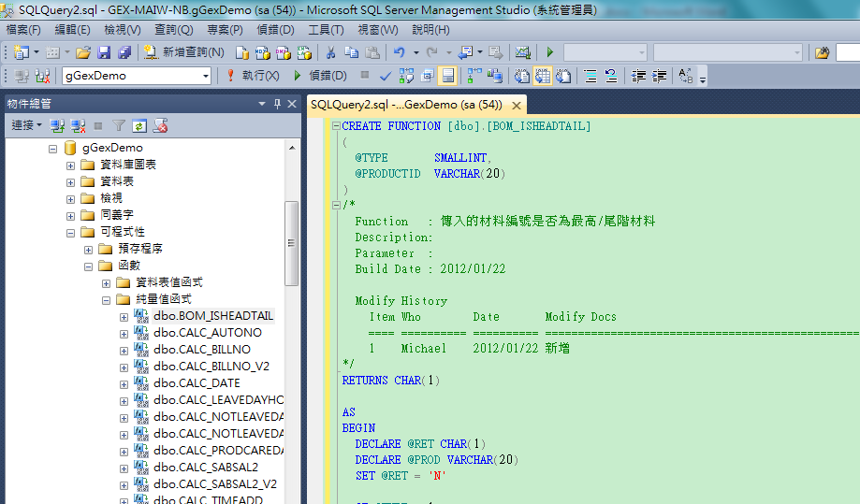Expand the 檢視 folder
The image size is (860, 504).
(71, 199)
